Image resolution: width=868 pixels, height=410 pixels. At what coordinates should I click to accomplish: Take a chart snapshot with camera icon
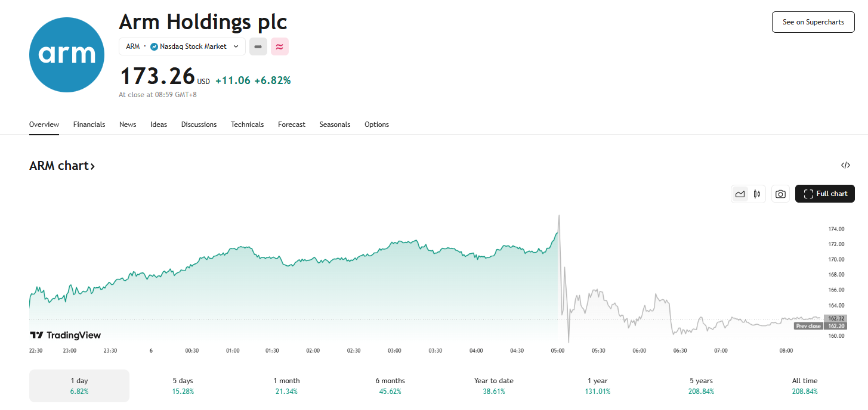[780, 194]
